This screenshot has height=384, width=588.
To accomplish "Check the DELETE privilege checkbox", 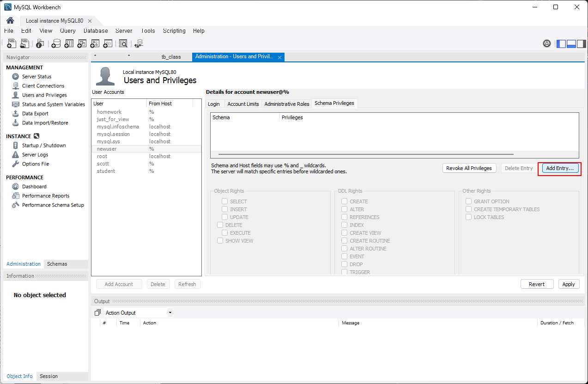I will pyautogui.click(x=220, y=225).
